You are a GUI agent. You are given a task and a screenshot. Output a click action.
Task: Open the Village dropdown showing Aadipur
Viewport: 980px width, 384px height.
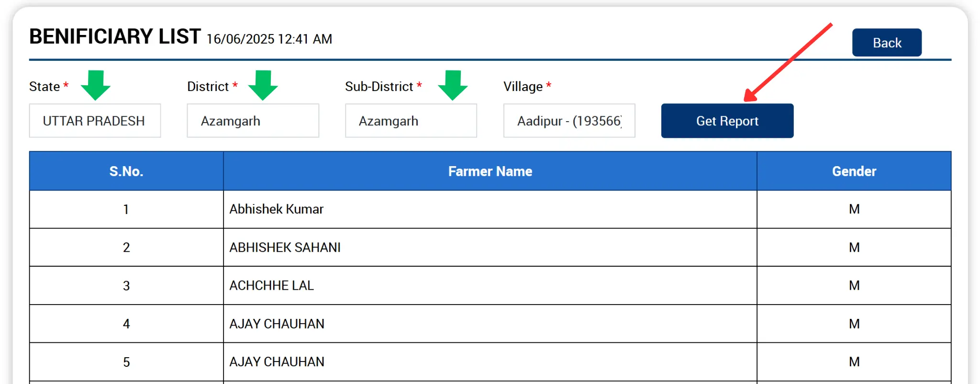(x=569, y=121)
